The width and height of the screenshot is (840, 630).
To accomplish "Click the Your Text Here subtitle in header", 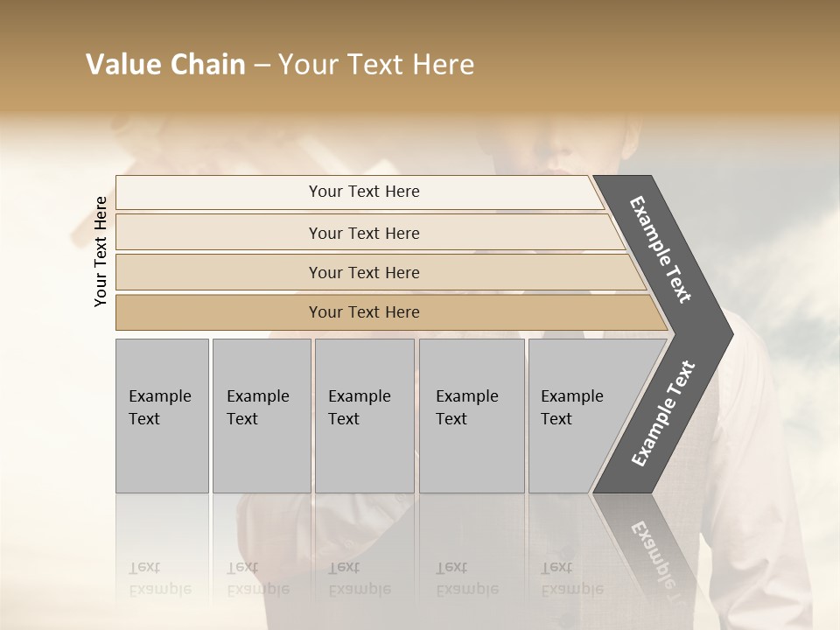I will pyautogui.click(x=376, y=64).
